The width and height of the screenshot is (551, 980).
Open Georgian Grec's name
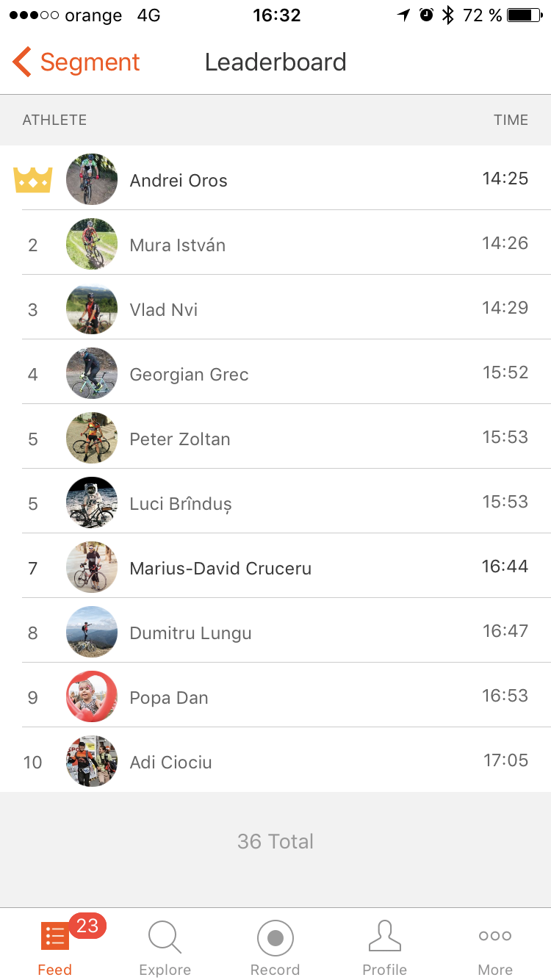tap(189, 375)
